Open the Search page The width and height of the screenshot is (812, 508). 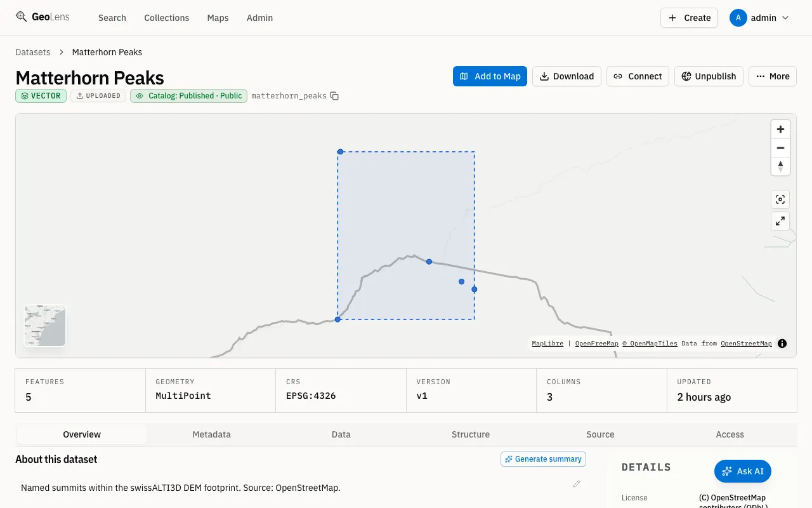tap(112, 18)
